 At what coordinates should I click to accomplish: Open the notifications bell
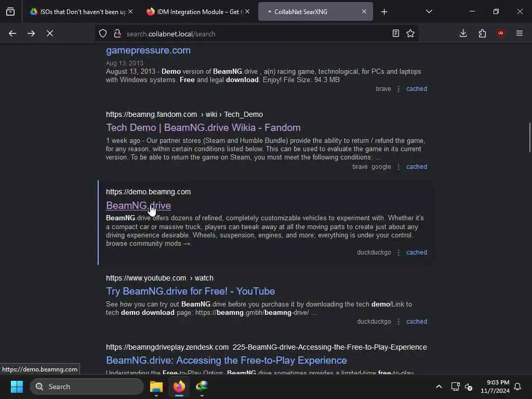click(x=518, y=387)
